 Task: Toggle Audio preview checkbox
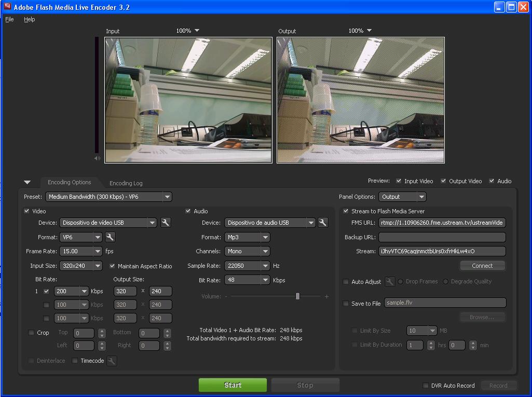pos(492,181)
